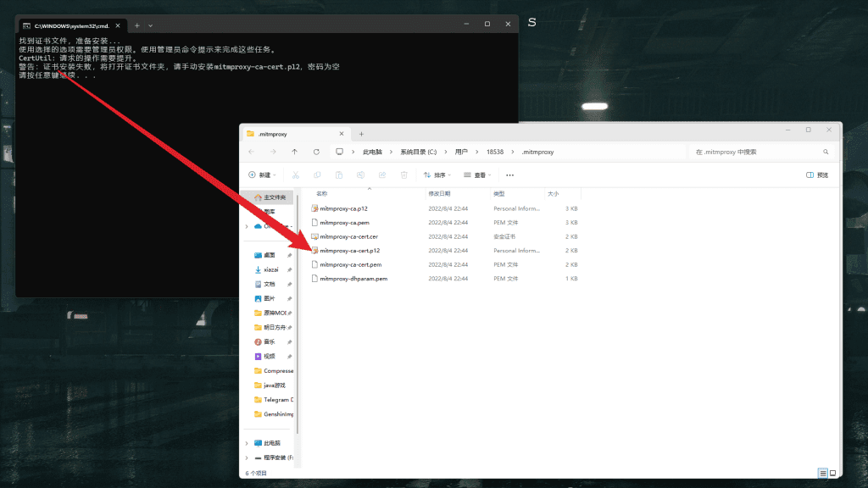The width and height of the screenshot is (868, 488).
Task: Select the mitmproxy-ca-cert.p12 file
Action: [x=350, y=251]
